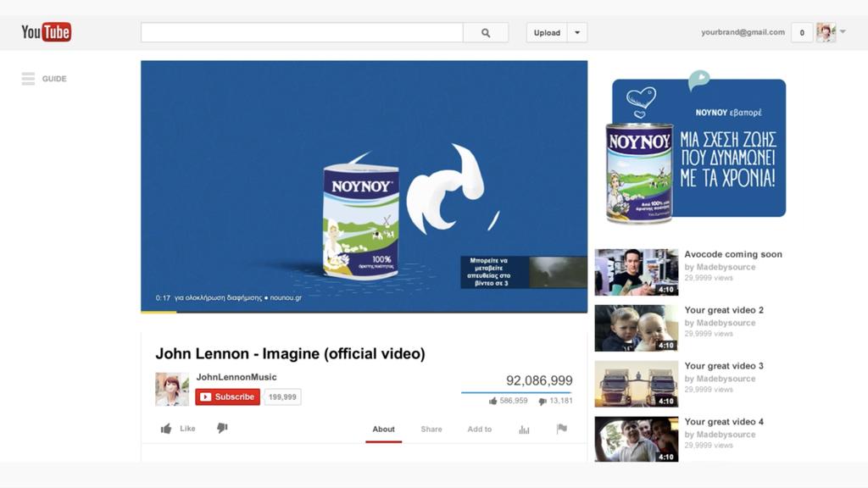Open Your great video 4 thumbnail
Viewport: 868px width, 488px height.
click(x=637, y=440)
